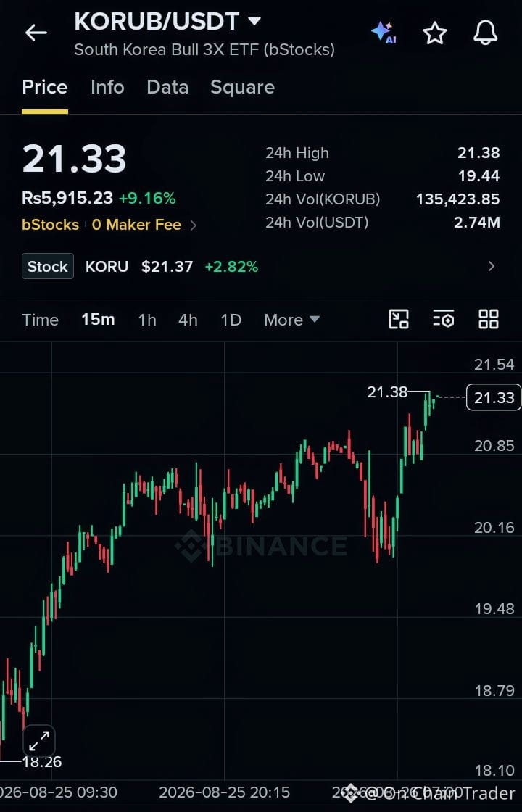
Task: Tap the 2026-08-25 20:15 time axis label
Action: point(224,792)
